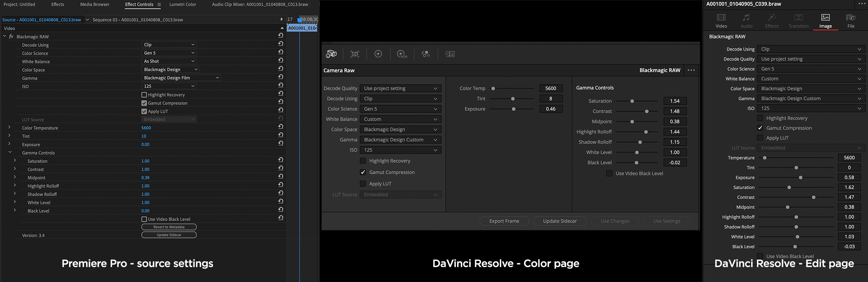Screen dimensions: 868x282
Task: Open the RGB Mixer palette icon
Action: click(x=426, y=54)
